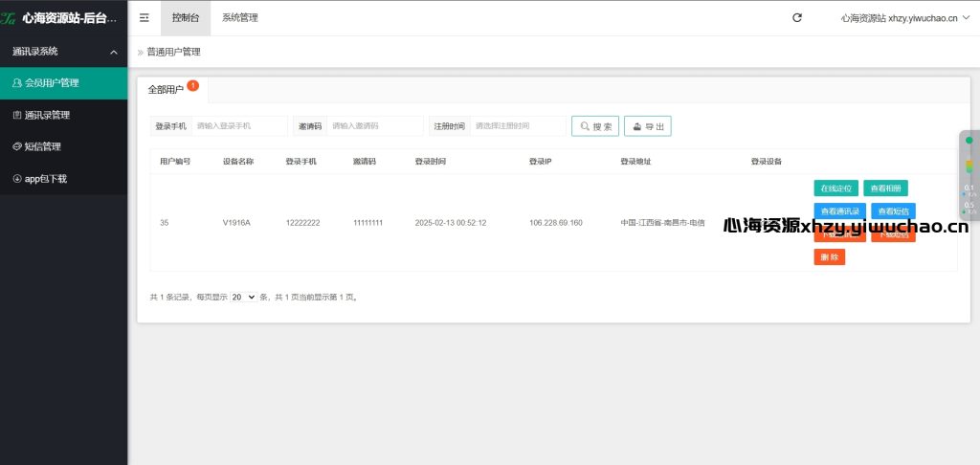Click the 登录地址 column header
Viewport: 980px width, 465px height.
[x=635, y=162]
